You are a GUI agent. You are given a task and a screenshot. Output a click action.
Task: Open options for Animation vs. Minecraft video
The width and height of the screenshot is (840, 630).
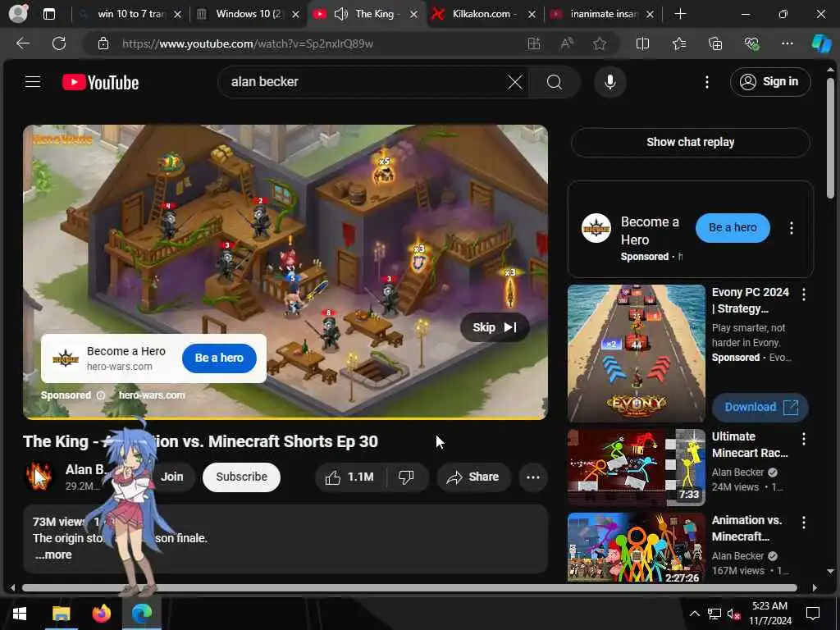(804, 523)
